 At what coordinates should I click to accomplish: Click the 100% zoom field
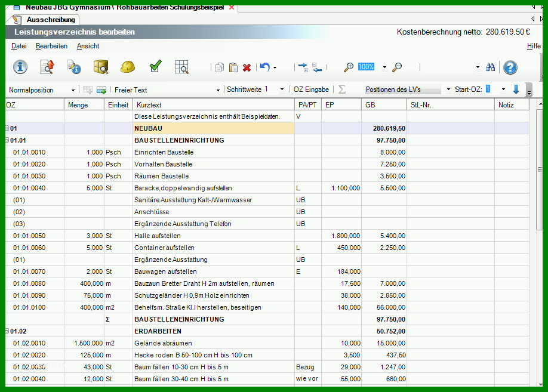(366, 67)
